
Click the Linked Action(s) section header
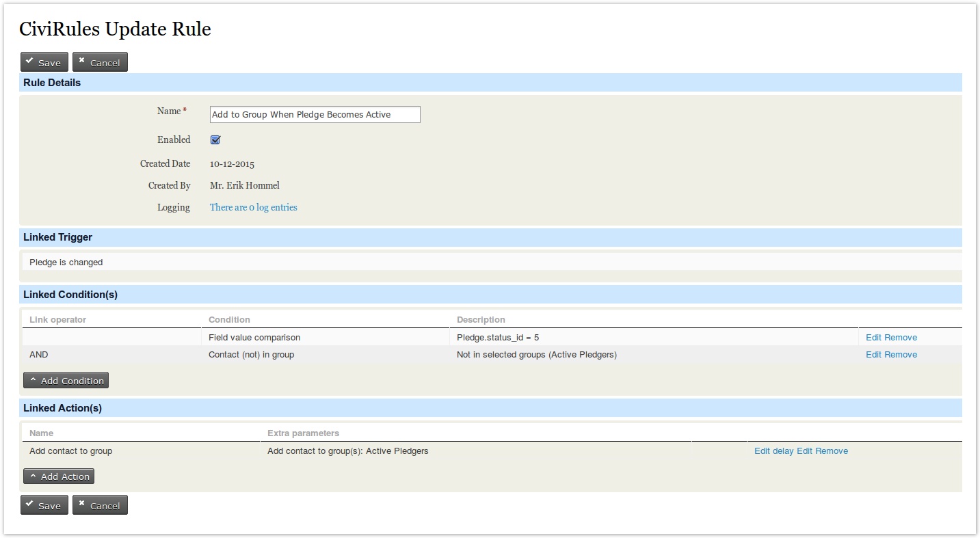point(62,408)
